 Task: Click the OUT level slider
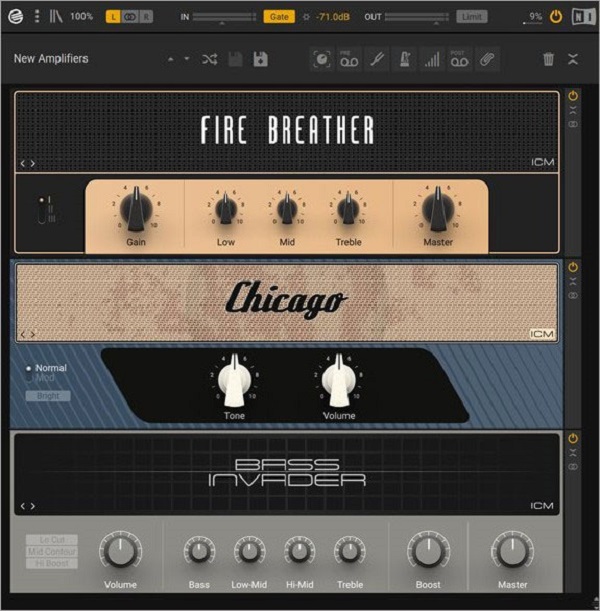click(417, 17)
